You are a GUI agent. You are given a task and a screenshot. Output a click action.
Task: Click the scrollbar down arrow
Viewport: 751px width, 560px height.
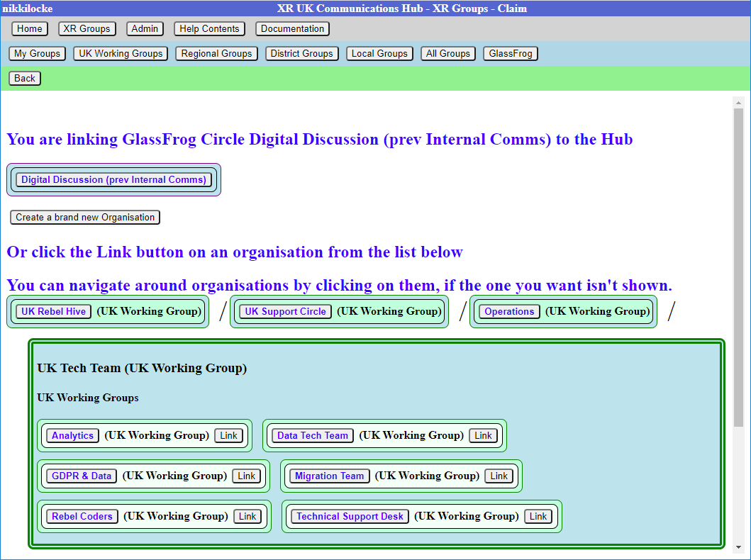738,547
